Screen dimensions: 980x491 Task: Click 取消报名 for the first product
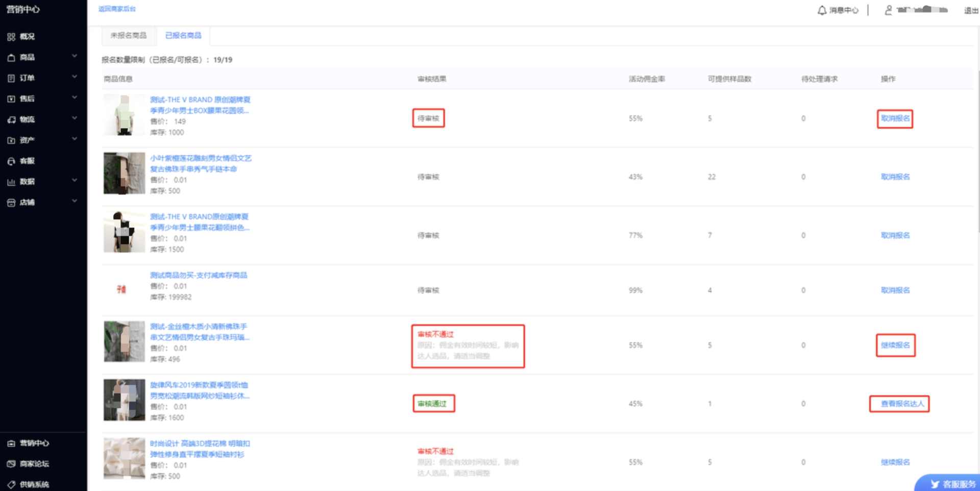point(895,119)
